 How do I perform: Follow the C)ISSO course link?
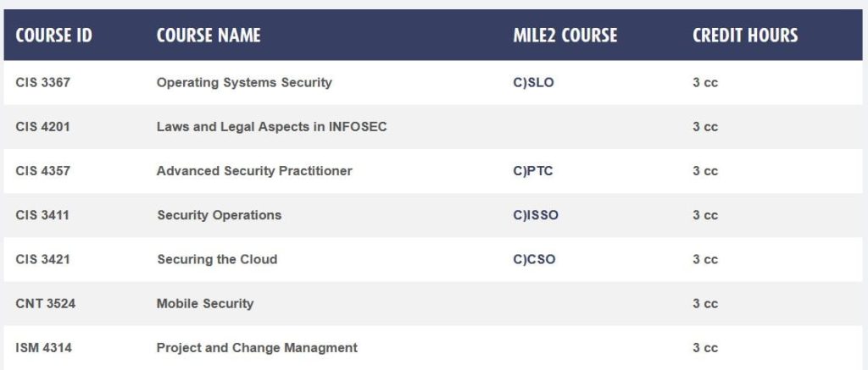(536, 215)
